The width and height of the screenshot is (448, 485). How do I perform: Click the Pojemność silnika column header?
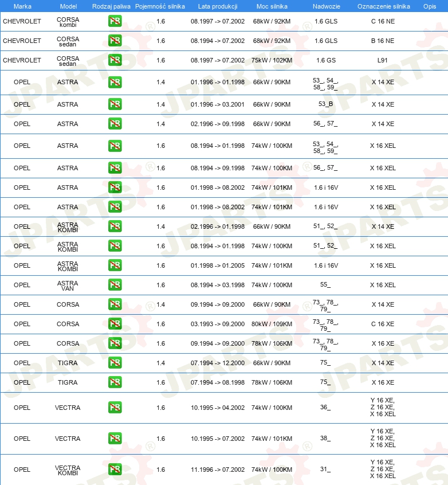[160, 6]
